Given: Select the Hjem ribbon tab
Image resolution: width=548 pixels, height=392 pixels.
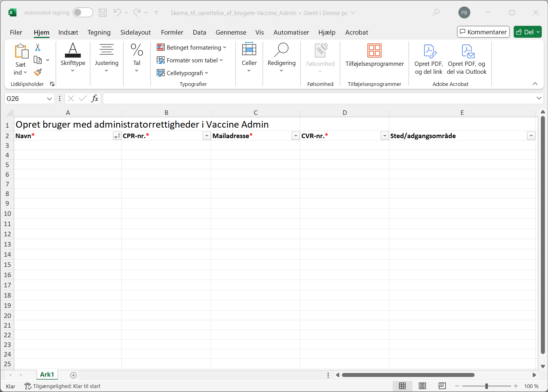Looking at the screenshot, I should pyautogui.click(x=41, y=32).
